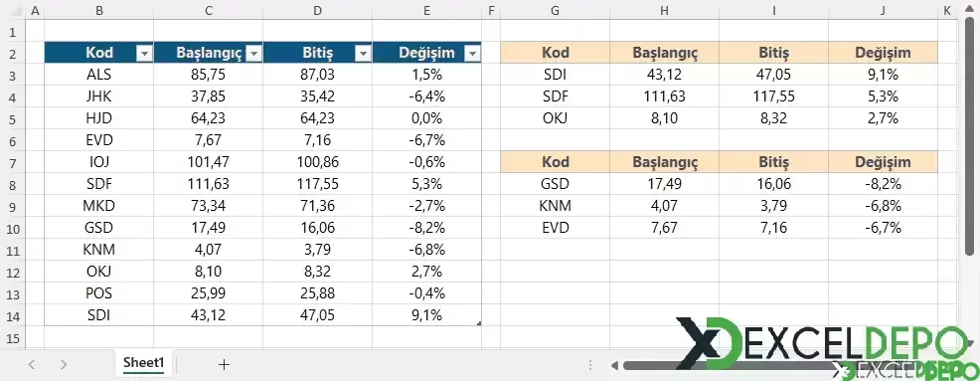Select the cell containing ALS
The width and height of the screenshot is (980, 381).
(x=98, y=75)
